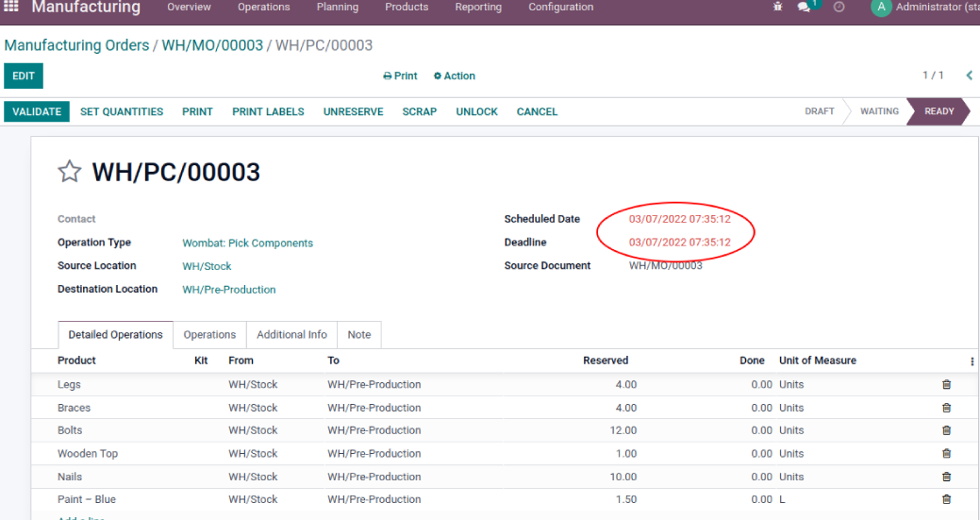980x520 pixels.
Task: Open the Operations top menu
Action: point(264,7)
